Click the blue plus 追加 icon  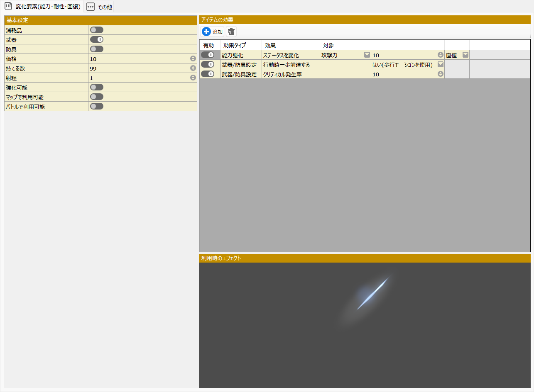206,32
